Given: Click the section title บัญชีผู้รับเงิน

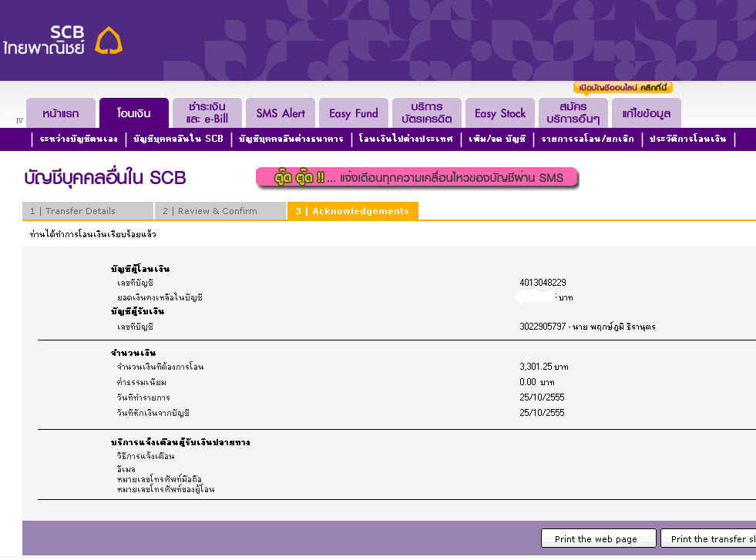Looking at the screenshot, I should click(x=138, y=312).
